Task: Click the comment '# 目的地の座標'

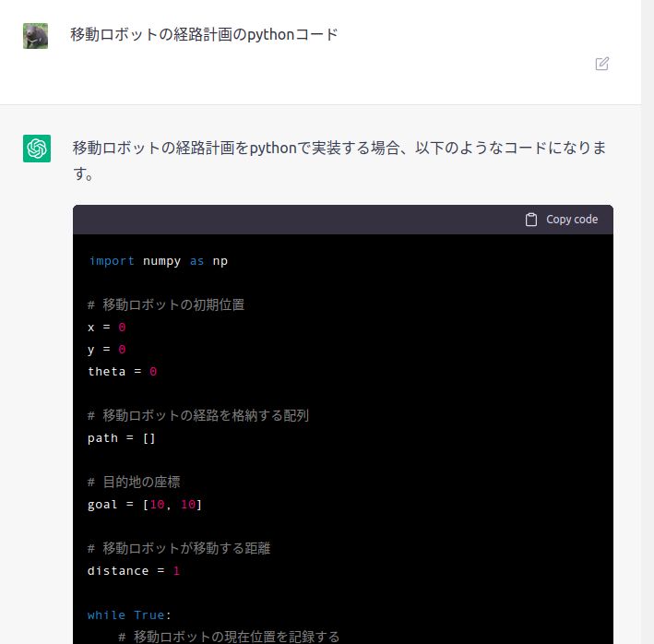Action: point(134,483)
